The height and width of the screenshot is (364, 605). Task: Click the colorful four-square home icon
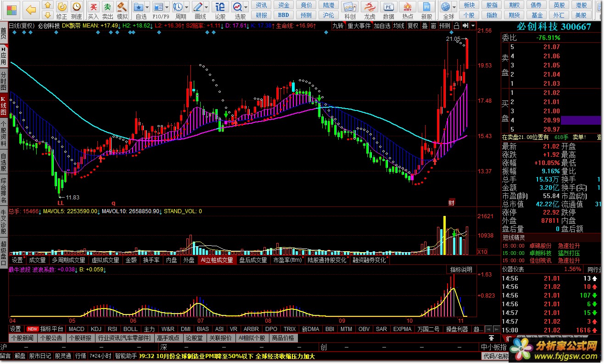tap(11, 9)
